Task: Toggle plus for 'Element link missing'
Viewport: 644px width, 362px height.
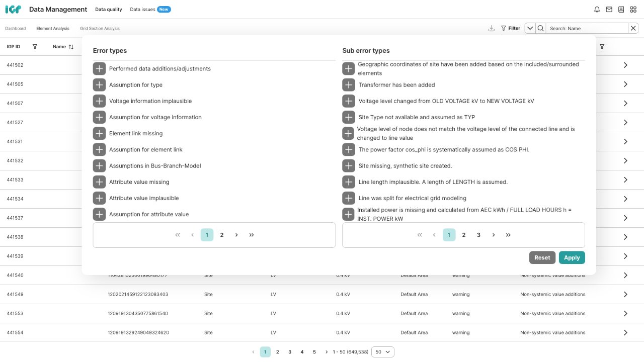Action: point(99,133)
